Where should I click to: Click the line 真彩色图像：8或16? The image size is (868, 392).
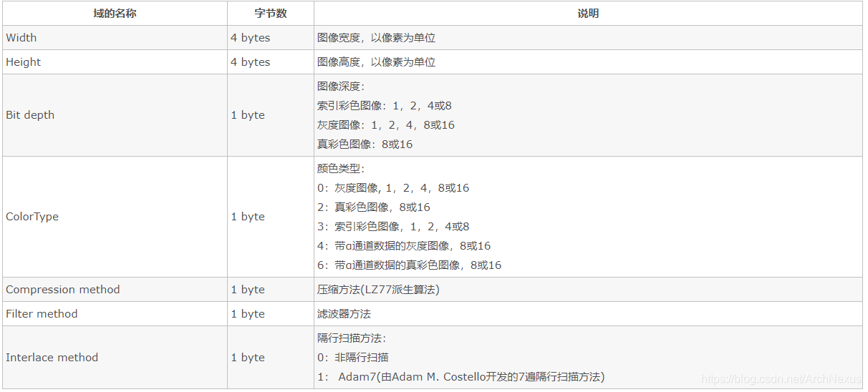pos(365,144)
